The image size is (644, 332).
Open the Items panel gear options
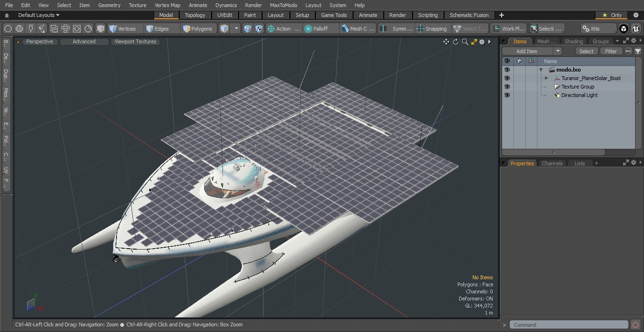634,41
